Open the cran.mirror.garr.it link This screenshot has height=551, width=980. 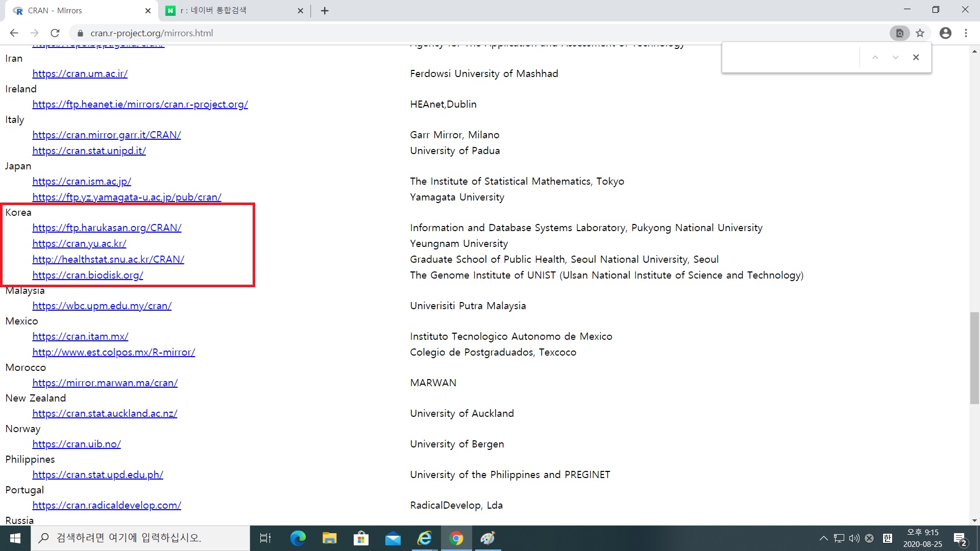click(107, 135)
